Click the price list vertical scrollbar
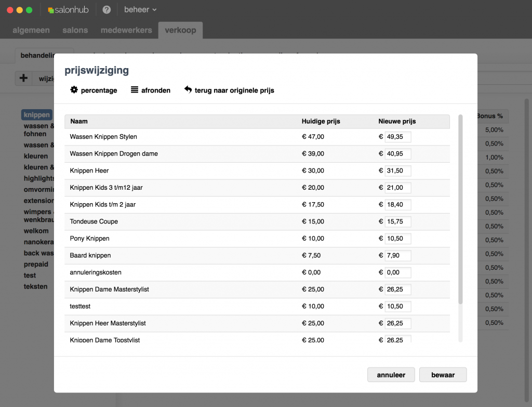Viewport: 532px width, 407px height. 460,208
